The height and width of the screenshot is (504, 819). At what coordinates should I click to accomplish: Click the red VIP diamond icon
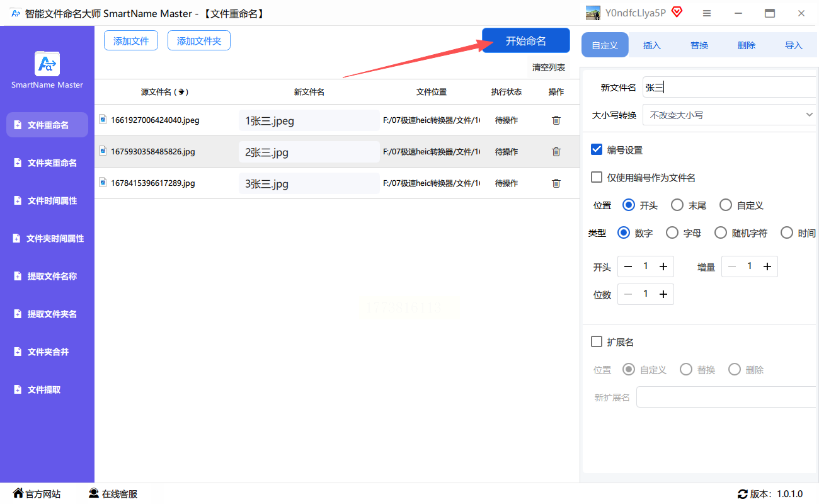(x=677, y=13)
